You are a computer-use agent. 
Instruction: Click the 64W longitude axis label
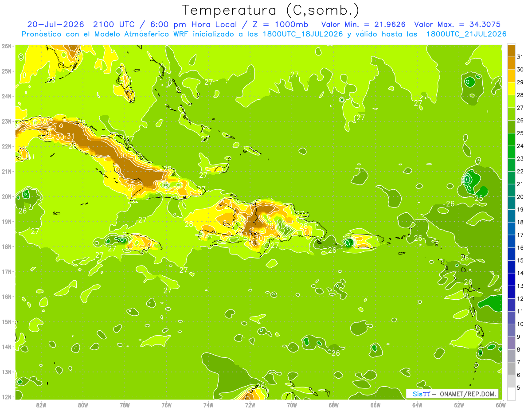(x=417, y=405)
